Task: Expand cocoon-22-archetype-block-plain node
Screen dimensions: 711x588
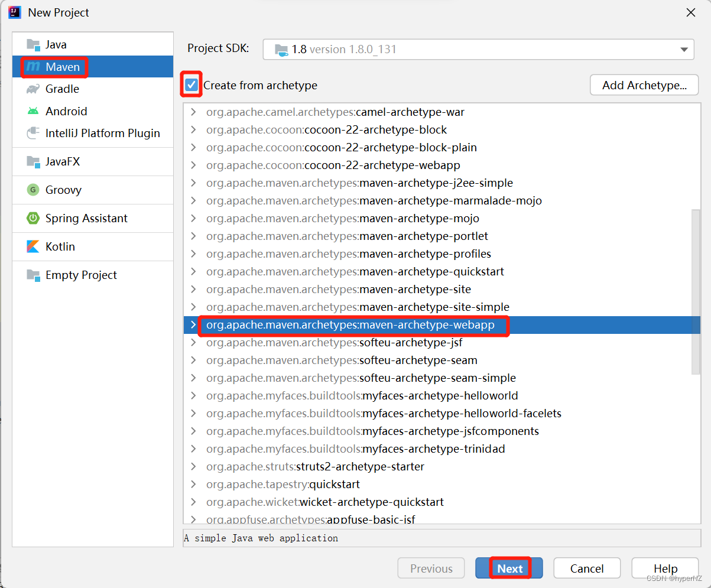Action: [193, 147]
